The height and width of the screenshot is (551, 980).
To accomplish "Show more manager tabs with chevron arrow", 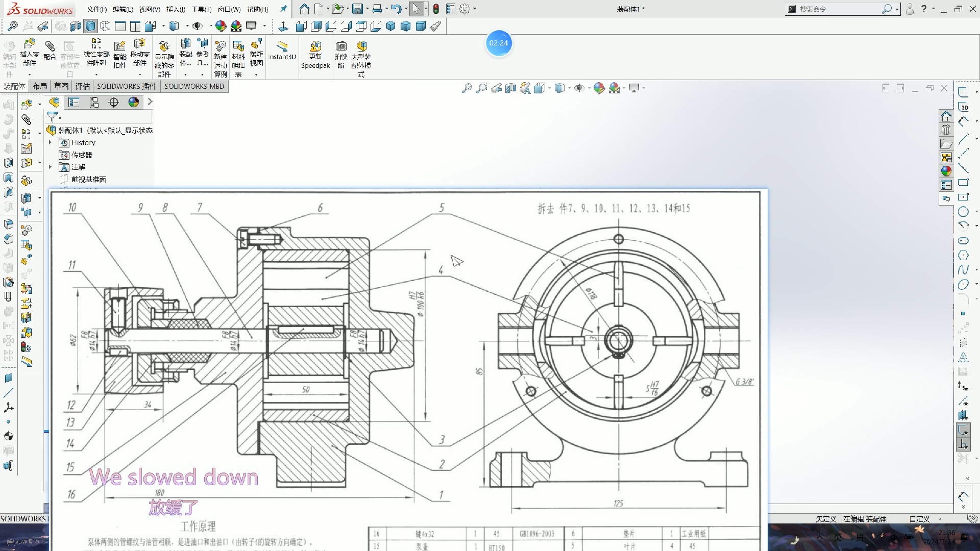I will point(150,102).
